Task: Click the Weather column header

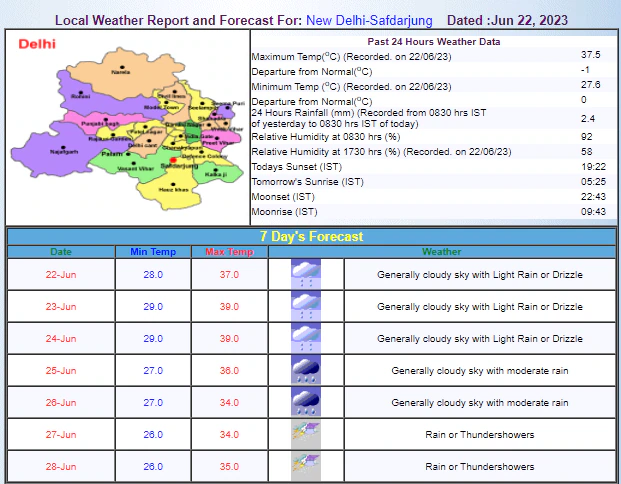Action: (x=441, y=251)
